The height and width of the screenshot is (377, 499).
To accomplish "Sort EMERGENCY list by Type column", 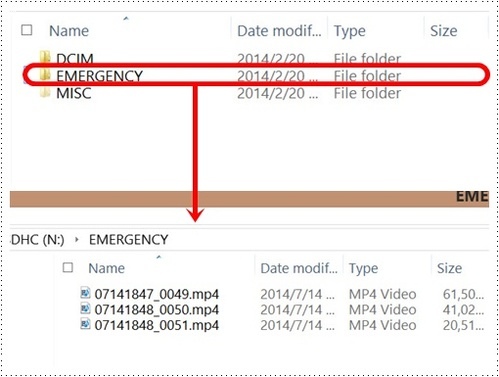I will (x=363, y=269).
